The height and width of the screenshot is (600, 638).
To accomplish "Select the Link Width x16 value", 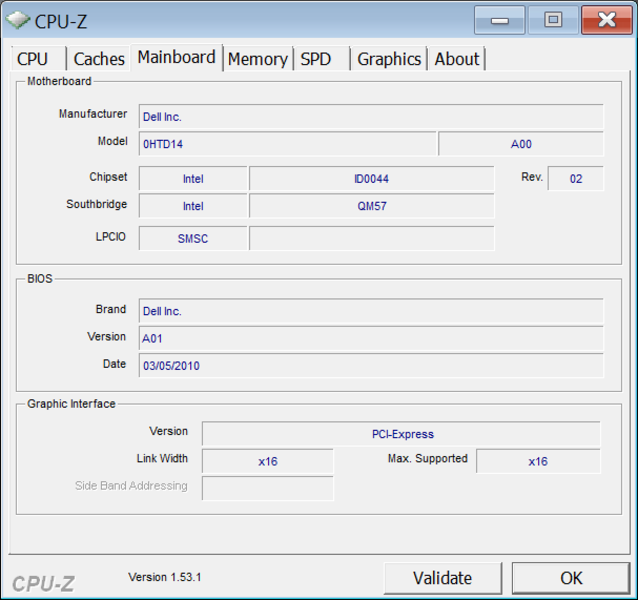I will [x=268, y=461].
